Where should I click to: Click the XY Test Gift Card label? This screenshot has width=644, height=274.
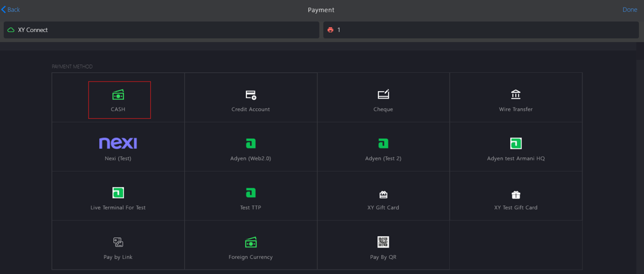(x=516, y=207)
